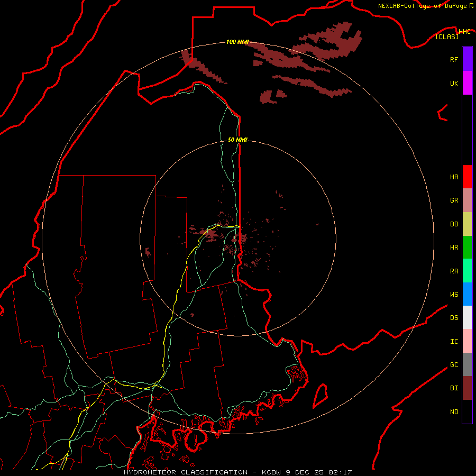The width and height of the screenshot is (476, 476).
Task: Click the DS legend label text
Action: tap(454, 318)
